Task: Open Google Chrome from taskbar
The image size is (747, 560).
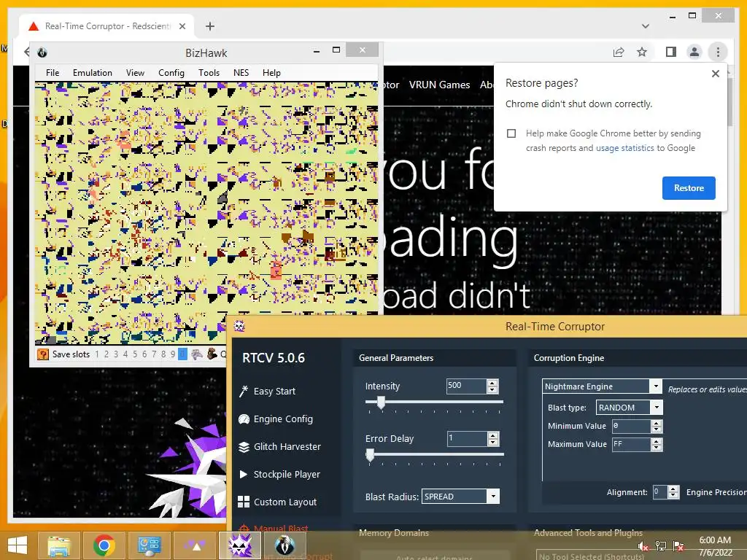Action: coord(104,545)
